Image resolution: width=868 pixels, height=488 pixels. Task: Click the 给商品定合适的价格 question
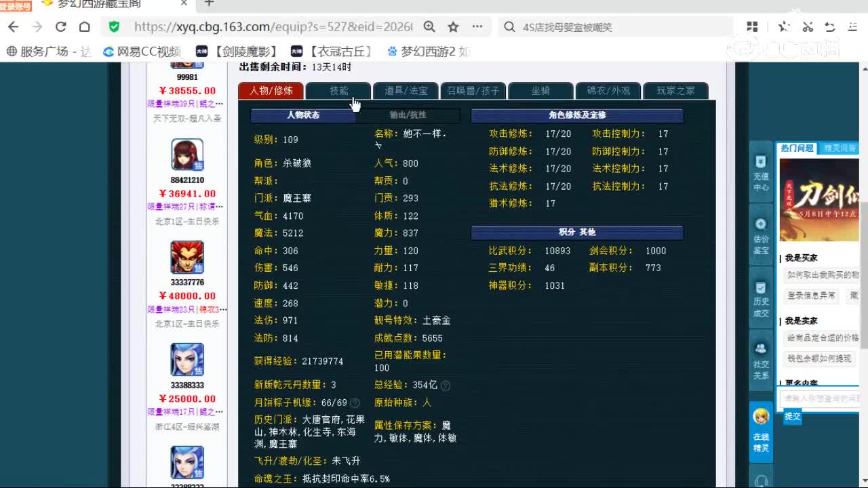pyautogui.click(x=823, y=338)
